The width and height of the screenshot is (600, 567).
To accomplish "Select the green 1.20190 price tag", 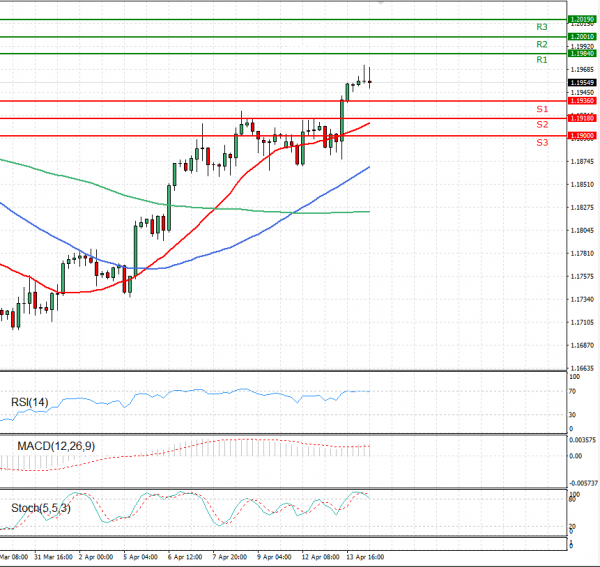I will (x=582, y=19).
